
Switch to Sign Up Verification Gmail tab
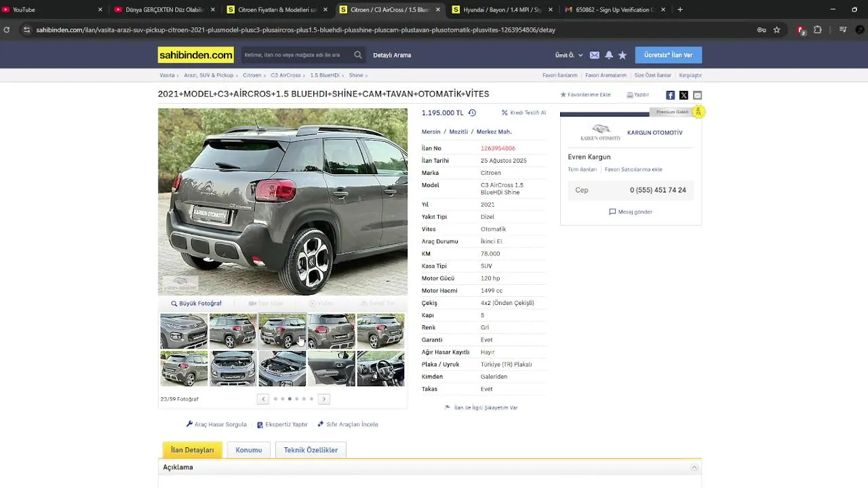[615, 9]
